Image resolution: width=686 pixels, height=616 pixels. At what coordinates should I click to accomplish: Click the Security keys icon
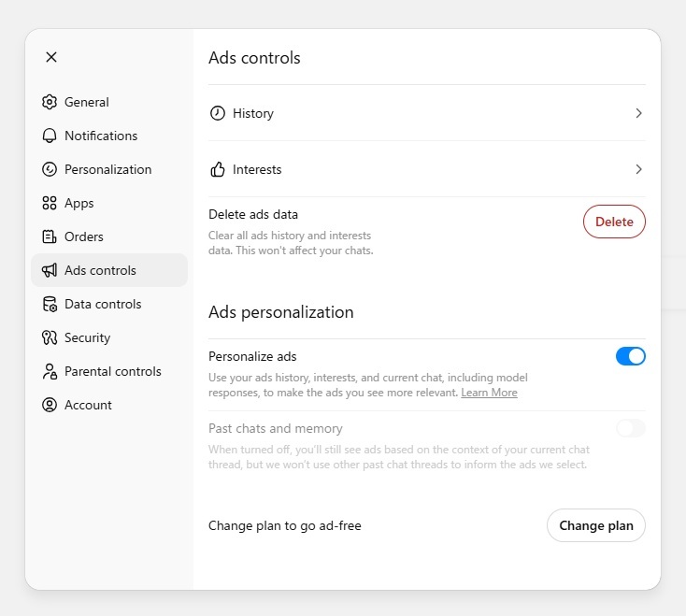tap(50, 337)
